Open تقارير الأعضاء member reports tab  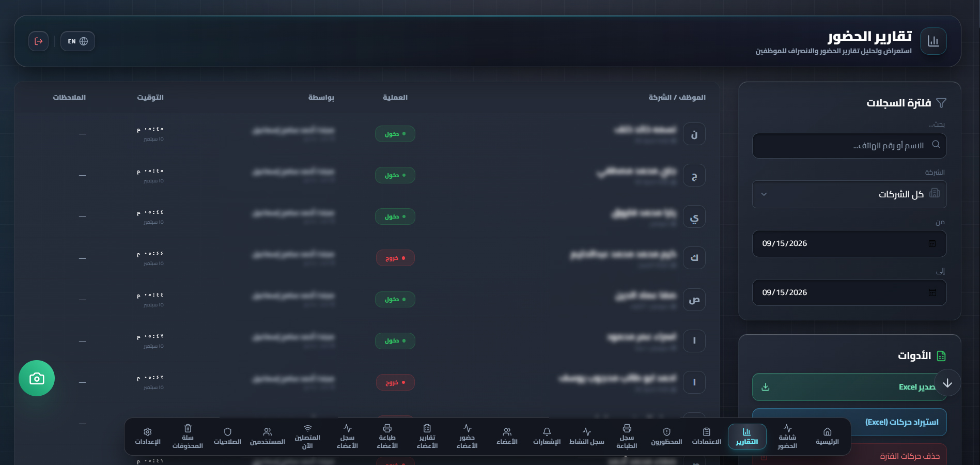tap(427, 437)
